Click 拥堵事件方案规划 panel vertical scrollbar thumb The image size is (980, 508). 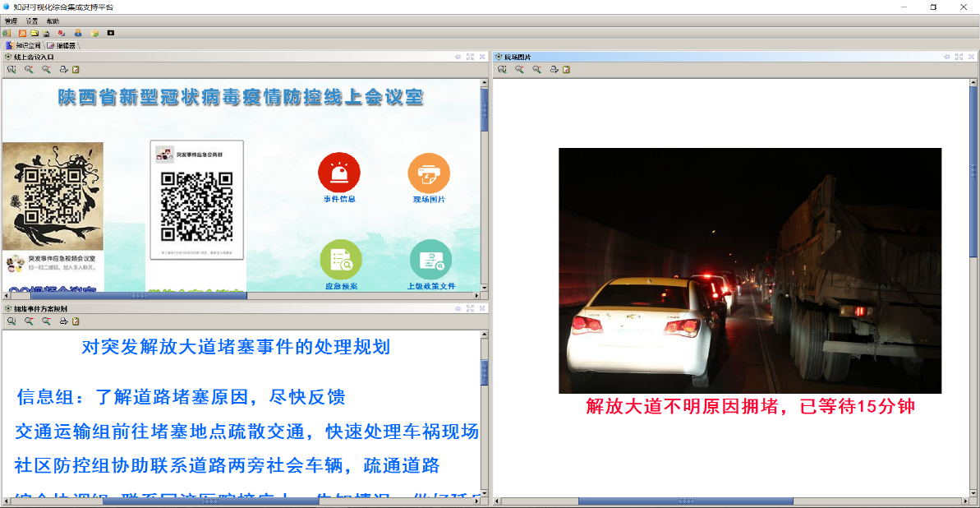485,372
